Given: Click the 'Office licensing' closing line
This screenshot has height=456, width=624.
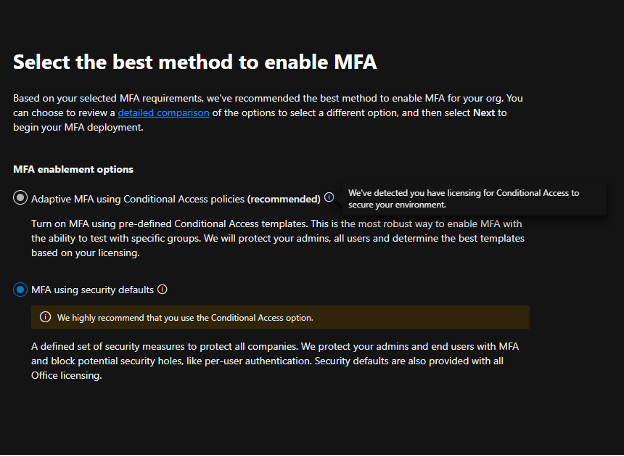Looking at the screenshot, I should 66,376.
